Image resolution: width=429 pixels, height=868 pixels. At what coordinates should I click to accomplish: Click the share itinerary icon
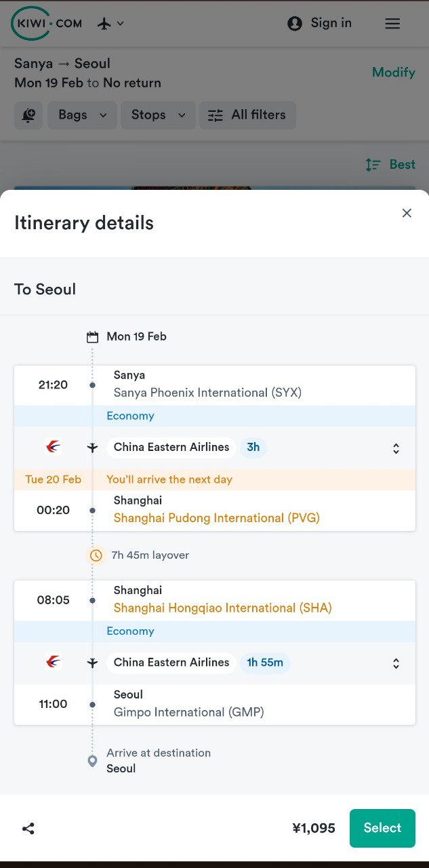point(28,828)
